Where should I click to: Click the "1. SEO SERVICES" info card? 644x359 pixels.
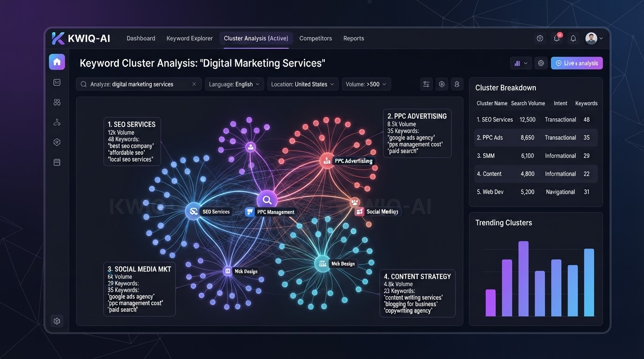(132, 141)
